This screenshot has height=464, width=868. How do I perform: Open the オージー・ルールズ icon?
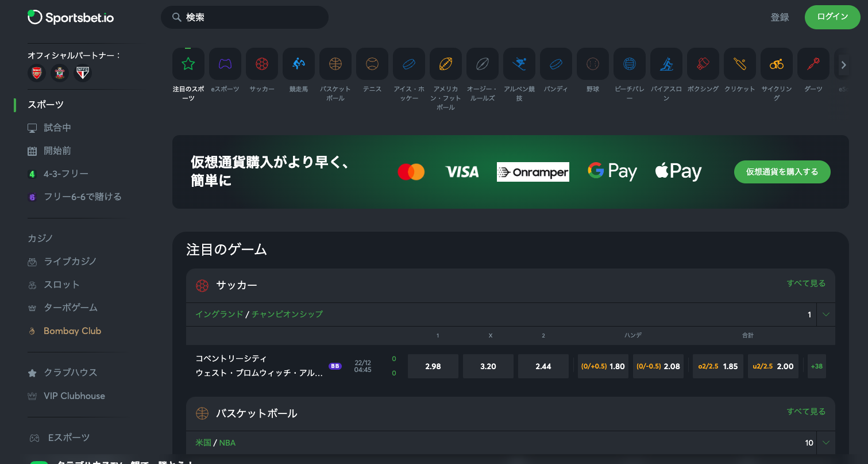[483, 64]
